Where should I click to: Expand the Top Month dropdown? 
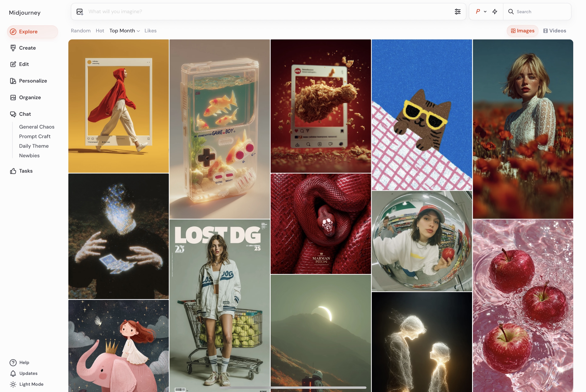pos(124,31)
